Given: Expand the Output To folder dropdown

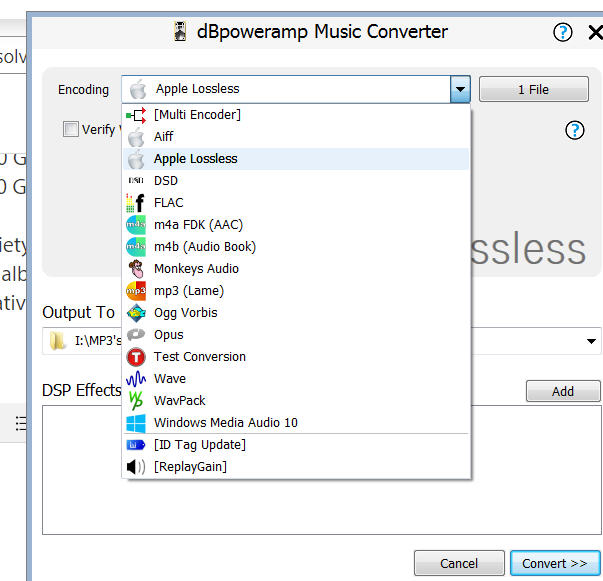Looking at the screenshot, I should (591, 341).
